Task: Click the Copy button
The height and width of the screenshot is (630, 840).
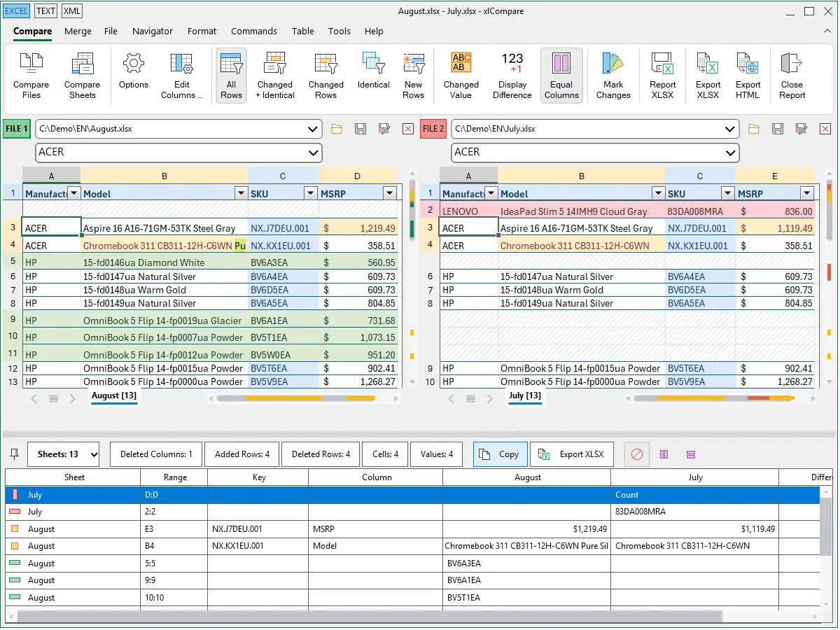Action: click(500, 454)
